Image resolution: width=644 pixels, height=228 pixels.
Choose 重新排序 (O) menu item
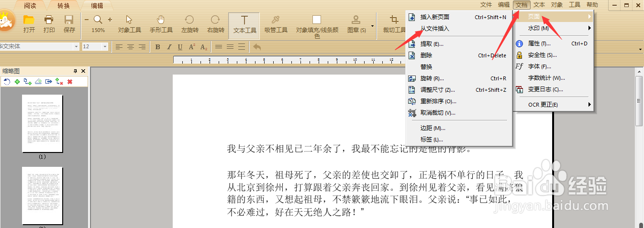459,101
